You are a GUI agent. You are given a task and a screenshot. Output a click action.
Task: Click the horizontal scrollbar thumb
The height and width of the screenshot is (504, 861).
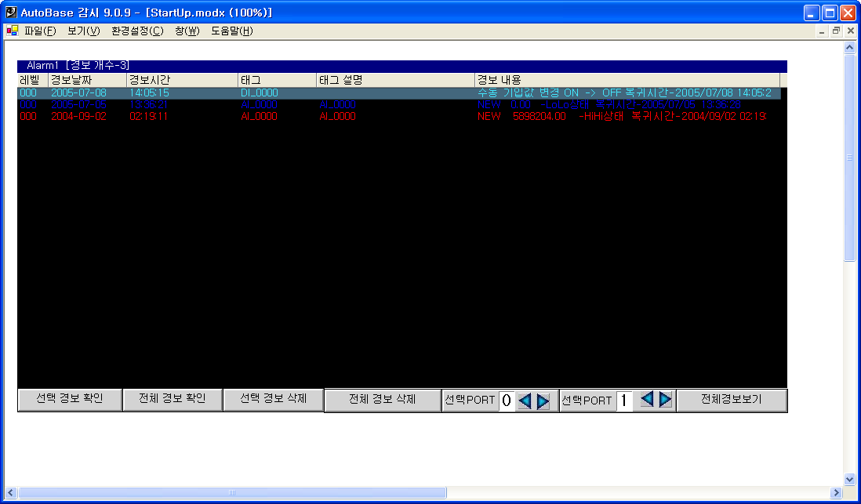[x=232, y=492]
